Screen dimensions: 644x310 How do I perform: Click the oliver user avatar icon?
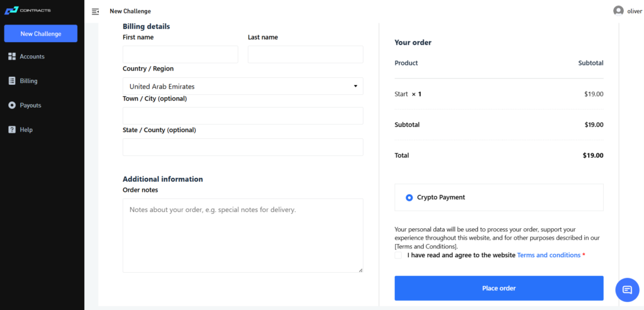(618, 11)
